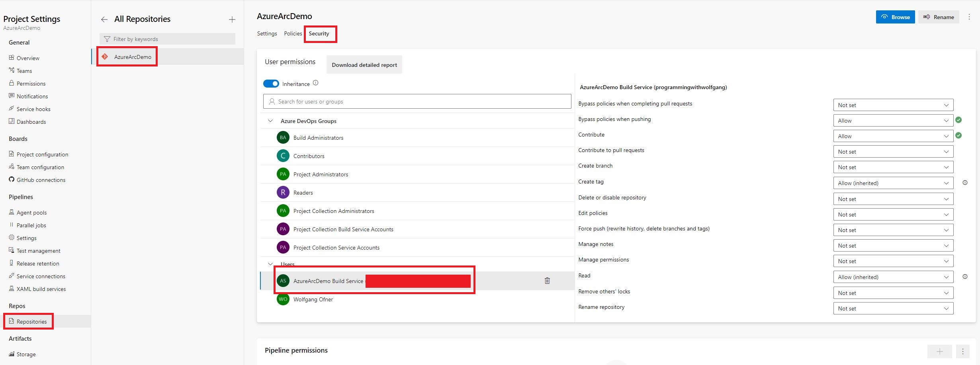Open the Contribute permission dropdown

coord(893,136)
